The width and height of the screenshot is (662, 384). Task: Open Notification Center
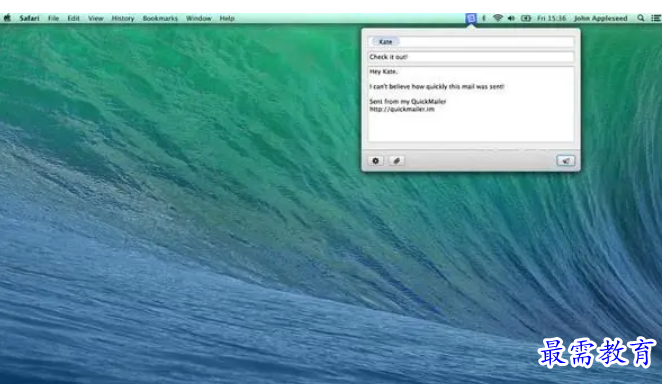point(656,18)
